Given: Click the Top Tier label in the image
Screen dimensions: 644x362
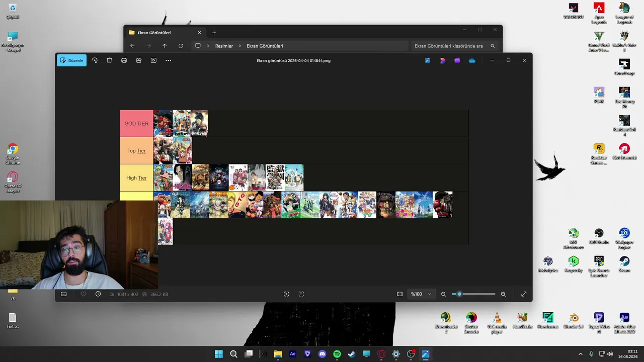Looking at the screenshot, I should (136, 151).
